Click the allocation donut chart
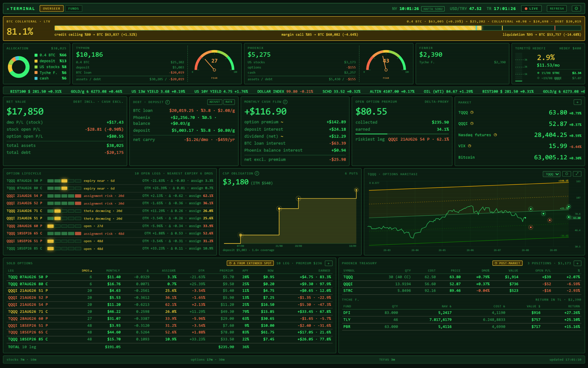Screen dimensions: 588x368 [19, 67]
